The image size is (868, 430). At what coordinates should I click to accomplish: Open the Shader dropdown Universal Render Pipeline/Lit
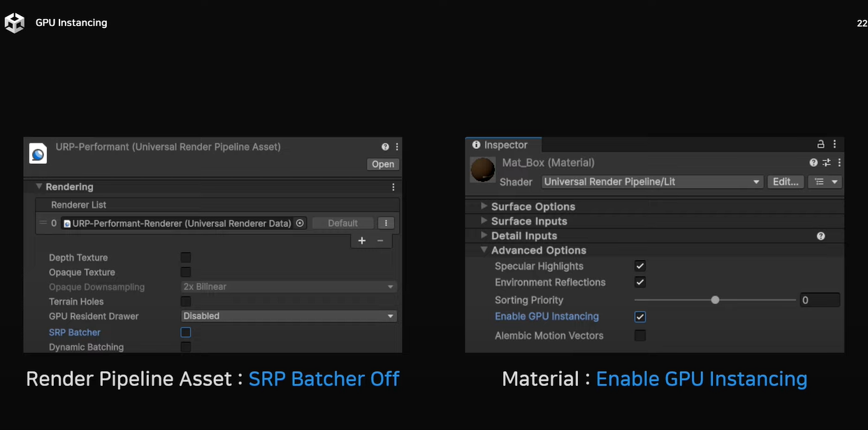pyautogui.click(x=652, y=182)
